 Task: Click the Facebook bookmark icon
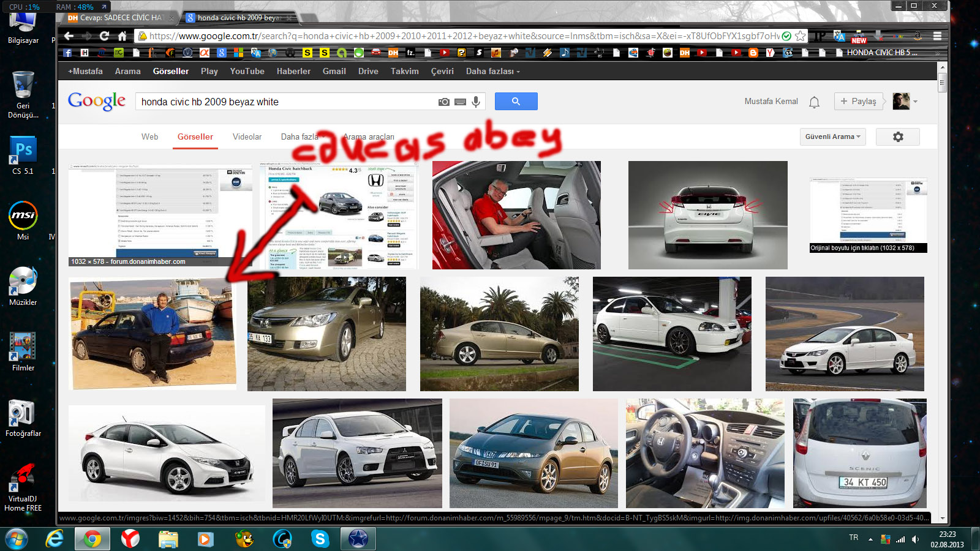tap(67, 53)
